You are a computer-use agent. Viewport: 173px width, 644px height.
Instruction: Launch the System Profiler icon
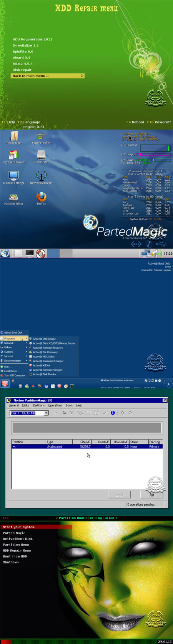click(41, 137)
